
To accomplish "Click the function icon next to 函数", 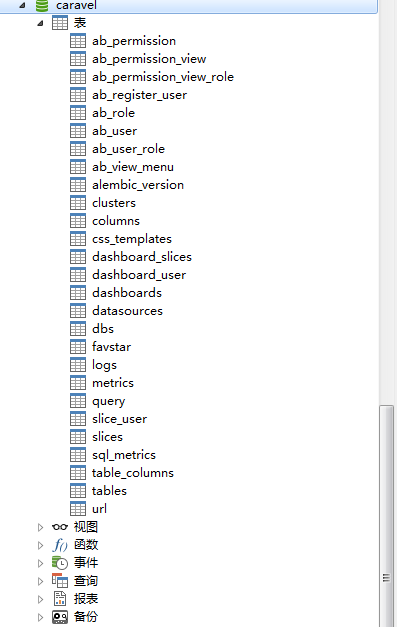I will [60, 545].
